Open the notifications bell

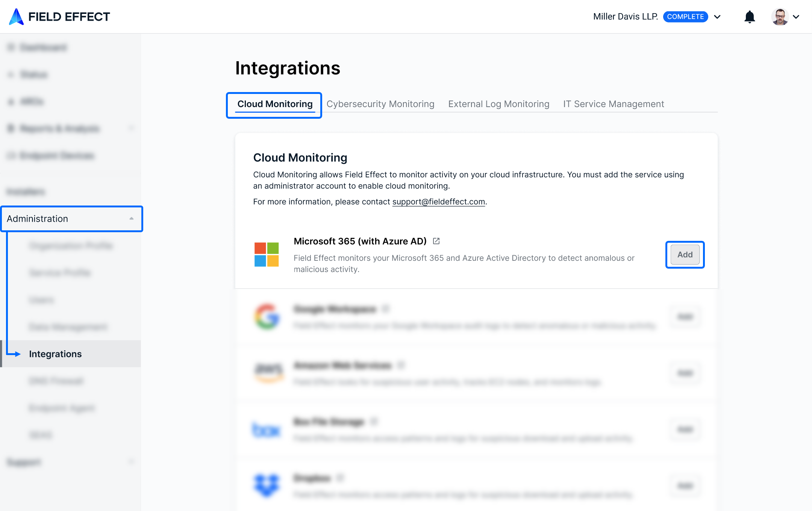pyautogui.click(x=750, y=17)
